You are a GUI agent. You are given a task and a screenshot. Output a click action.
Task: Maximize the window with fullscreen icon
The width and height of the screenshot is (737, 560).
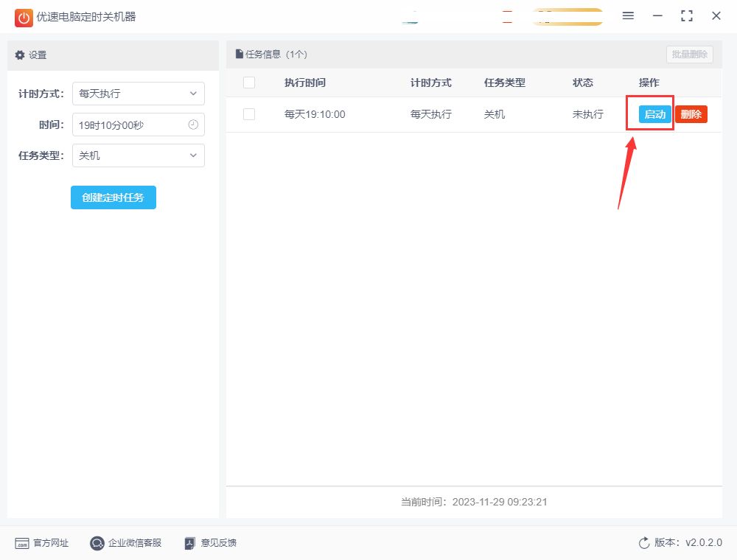tap(687, 16)
